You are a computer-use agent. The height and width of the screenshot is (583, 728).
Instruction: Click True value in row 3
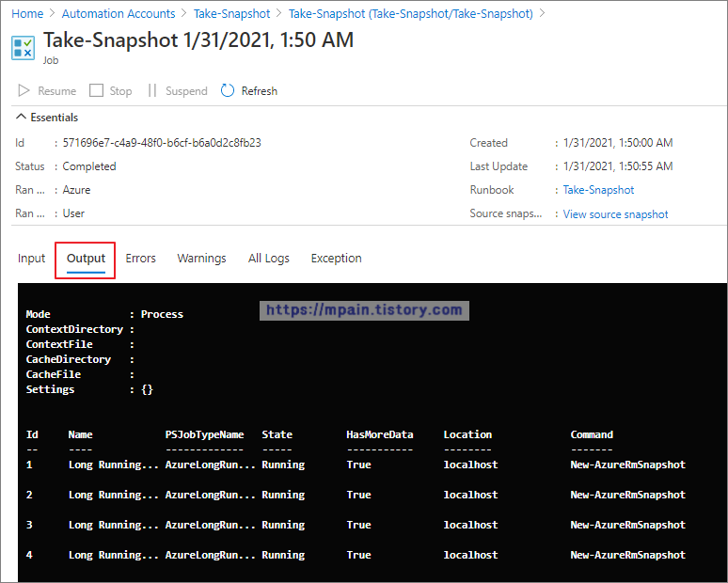(358, 525)
